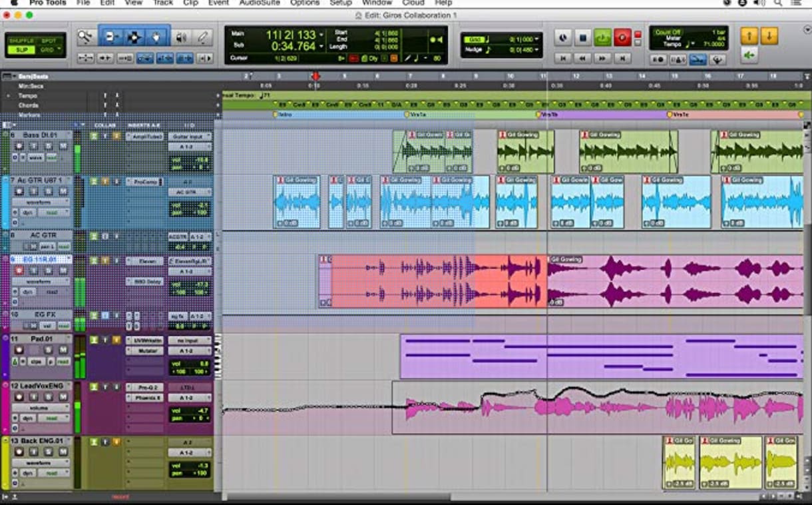Image resolution: width=812 pixels, height=505 pixels.
Task: Open the waveform view dropdown on Ac GTR U87
Action: (x=40, y=203)
